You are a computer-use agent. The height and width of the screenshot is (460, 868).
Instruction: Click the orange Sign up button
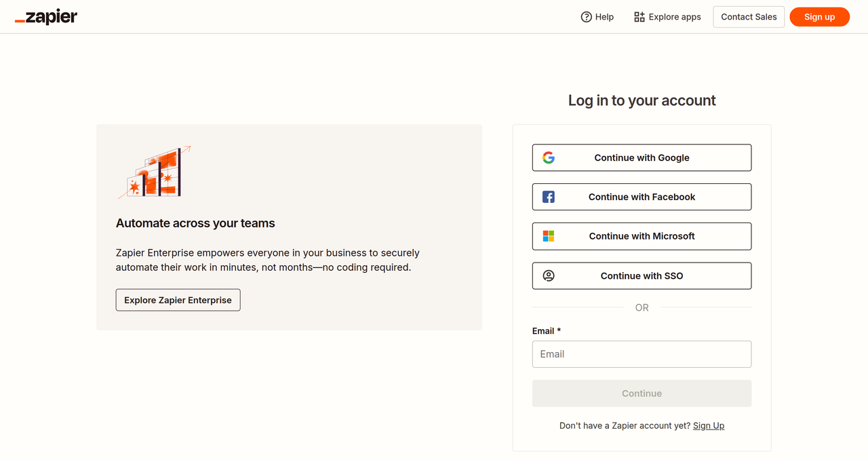[820, 17]
